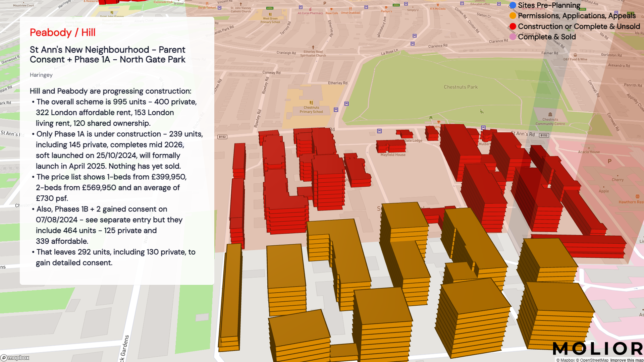Click the orange cafe cup in Chestnuts Park
Screen dimensions: 644x362
pyautogui.click(x=438, y=122)
